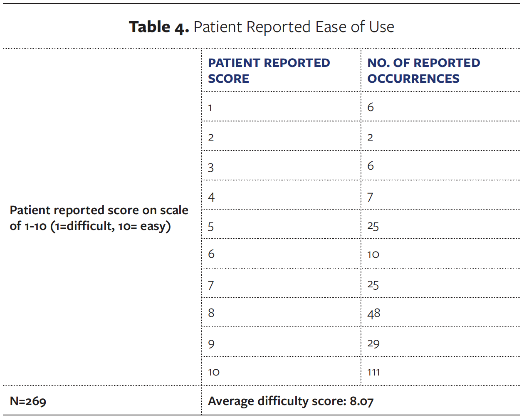The image size is (524, 420).
Task: Select the patient score cell showing 3
Action: click(x=211, y=168)
